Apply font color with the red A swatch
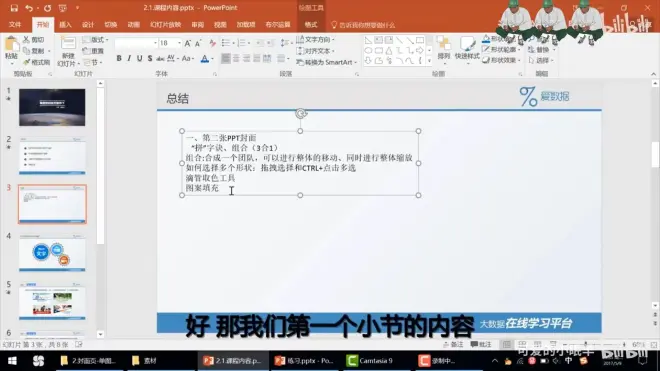 tap(205, 59)
